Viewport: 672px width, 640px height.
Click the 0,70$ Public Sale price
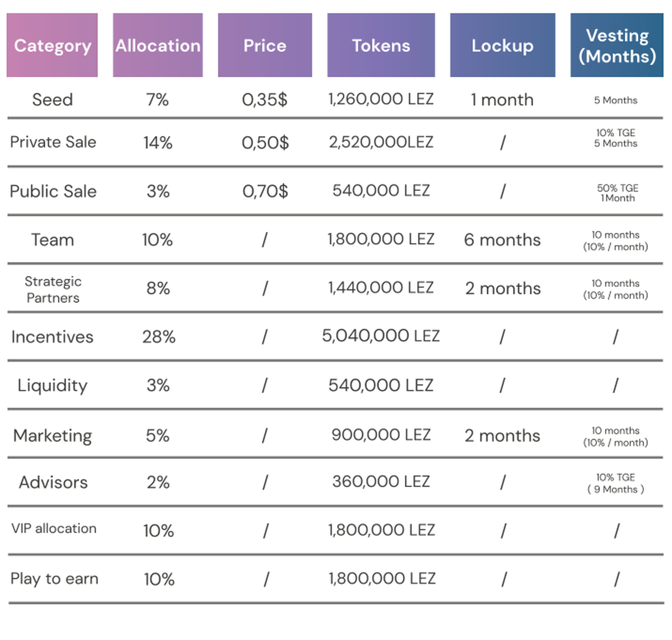tap(265, 191)
